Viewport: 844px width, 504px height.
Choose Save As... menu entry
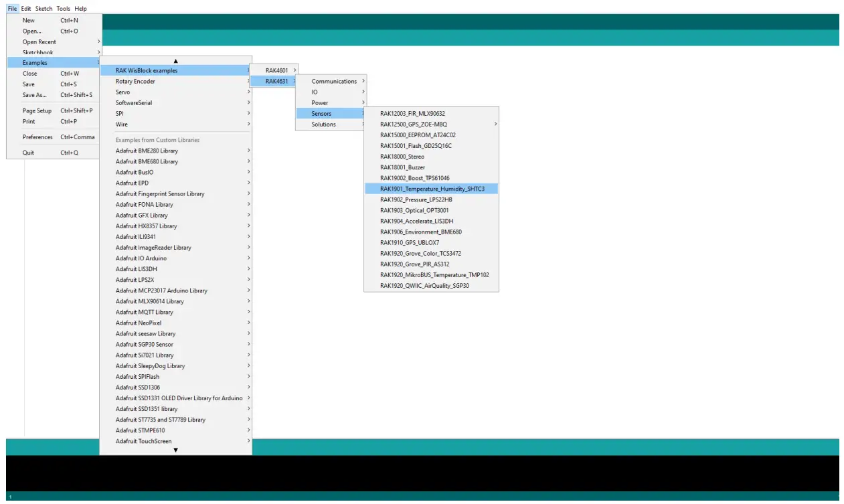pos(54,95)
